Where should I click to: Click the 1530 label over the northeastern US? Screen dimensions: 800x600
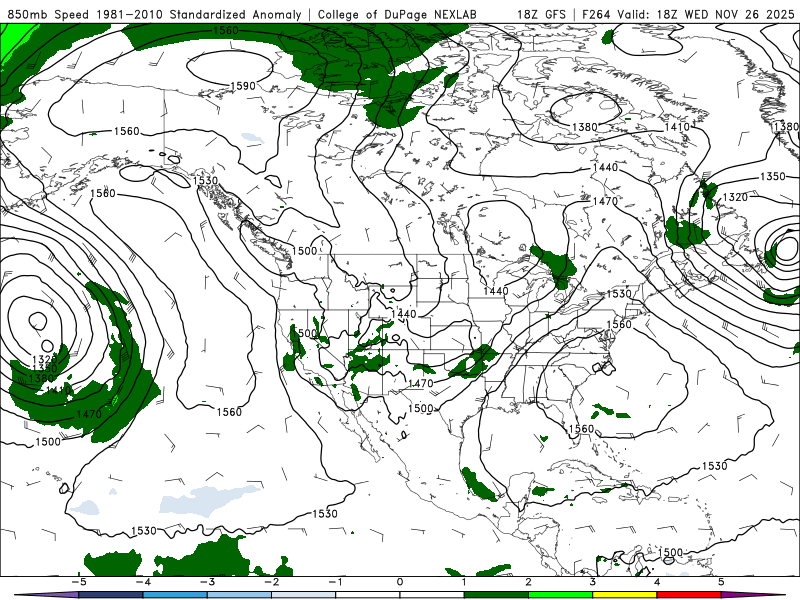click(x=619, y=293)
